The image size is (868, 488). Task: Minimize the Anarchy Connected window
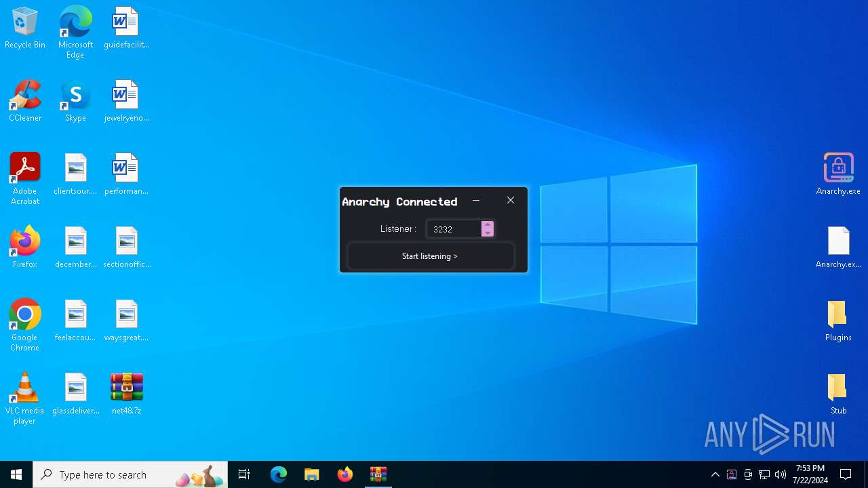pyautogui.click(x=476, y=201)
